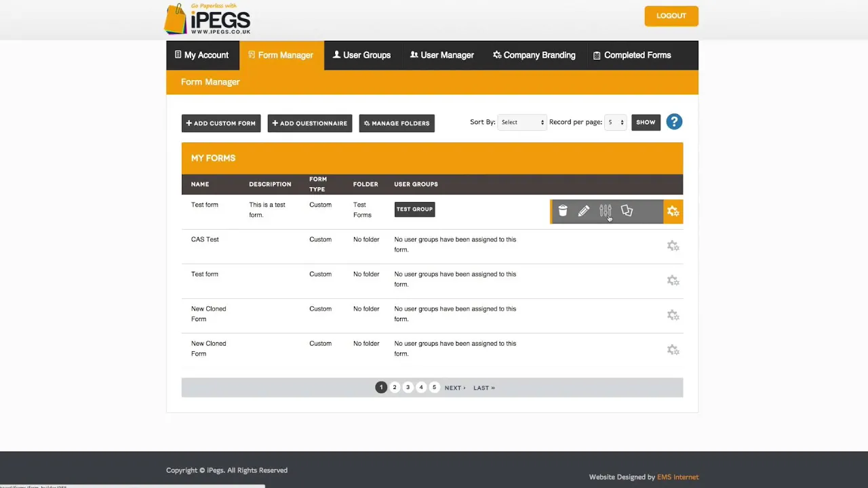Clone form using copy icon
868x488 pixels.
[627, 211]
